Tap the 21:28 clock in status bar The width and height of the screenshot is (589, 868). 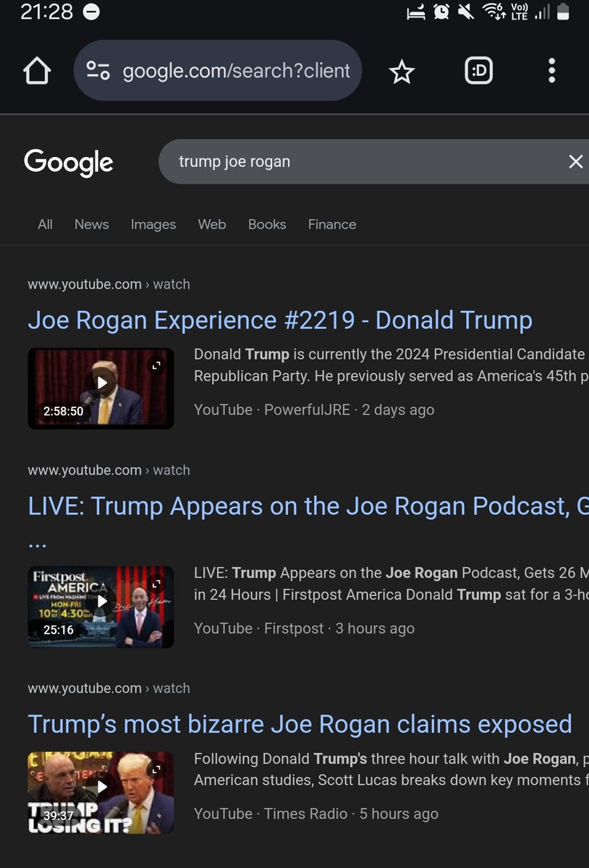[x=47, y=12]
